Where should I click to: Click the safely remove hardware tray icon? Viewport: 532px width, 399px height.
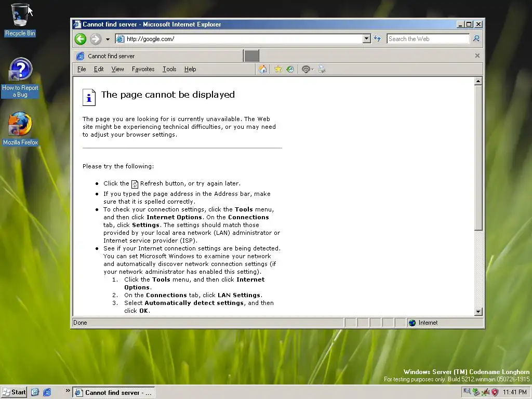point(476,392)
